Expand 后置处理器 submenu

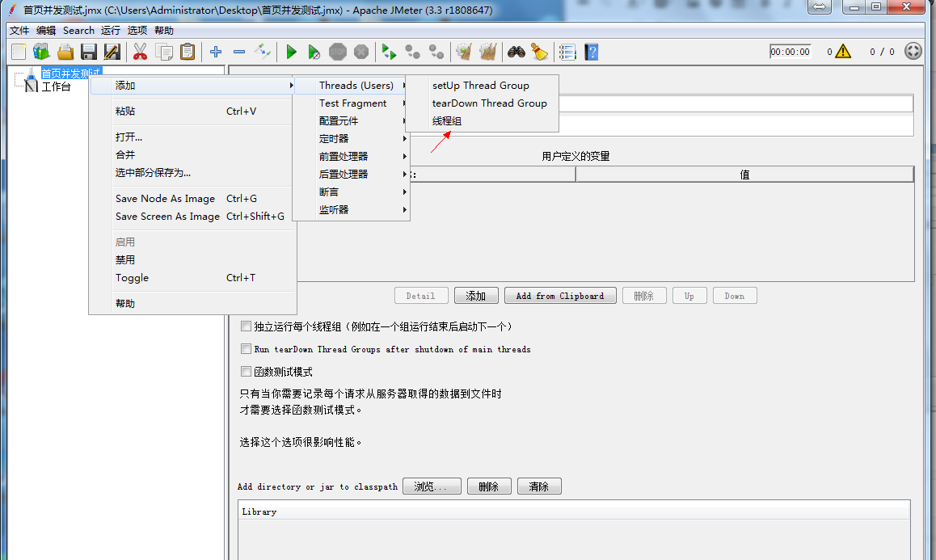click(352, 175)
